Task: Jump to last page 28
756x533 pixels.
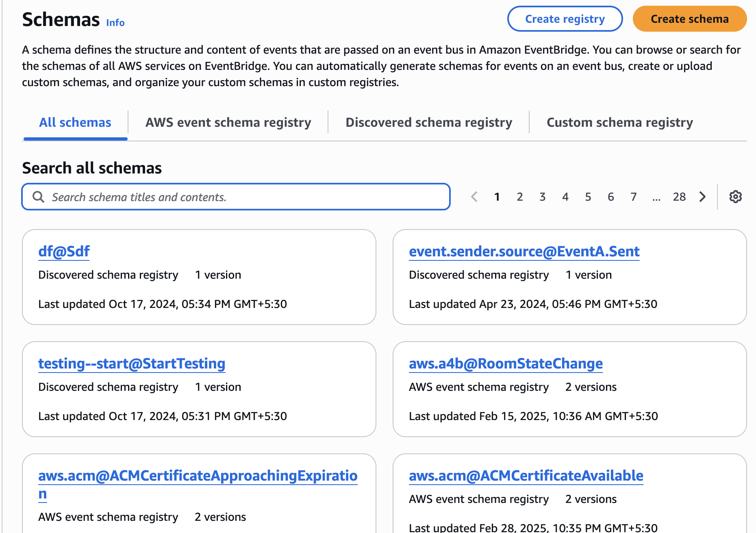Action: pyautogui.click(x=679, y=197)
